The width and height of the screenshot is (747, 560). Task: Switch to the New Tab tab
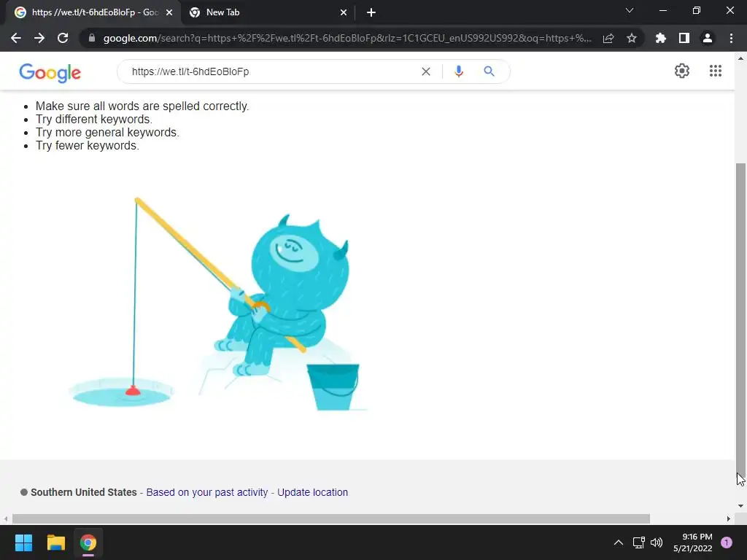268,12
